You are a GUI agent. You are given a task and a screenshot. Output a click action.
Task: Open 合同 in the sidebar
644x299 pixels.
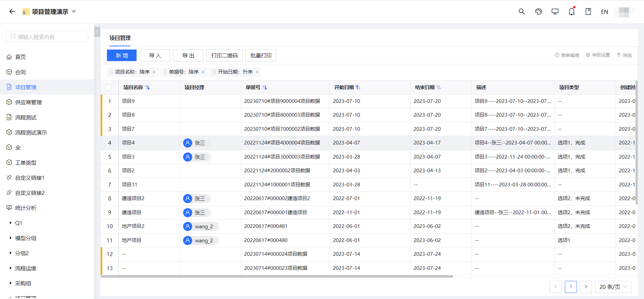20,72
